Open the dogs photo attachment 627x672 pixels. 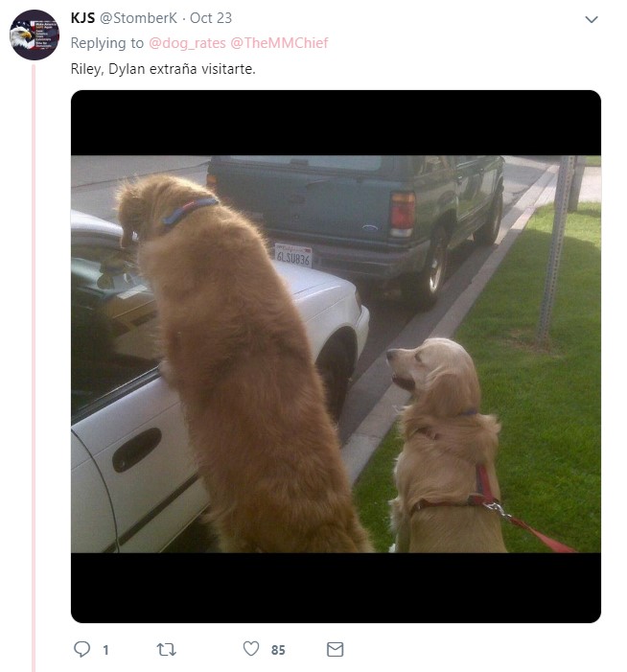tap(336, 357)
